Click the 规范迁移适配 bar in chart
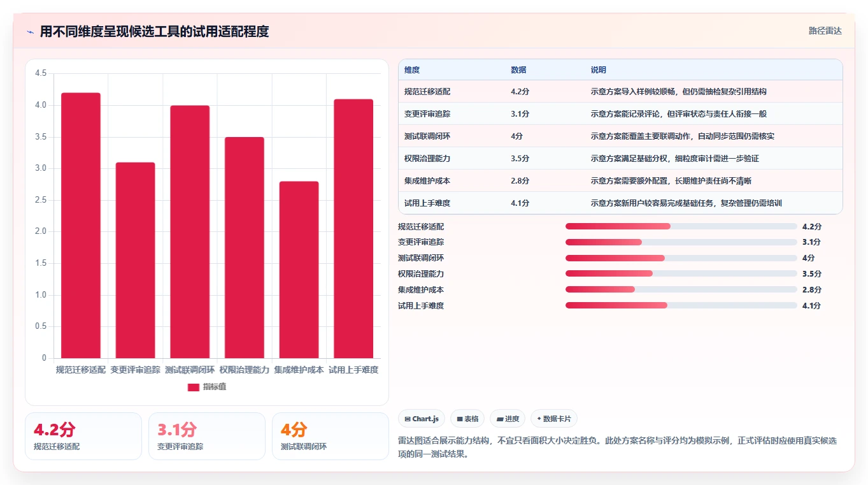 point(81,226)
